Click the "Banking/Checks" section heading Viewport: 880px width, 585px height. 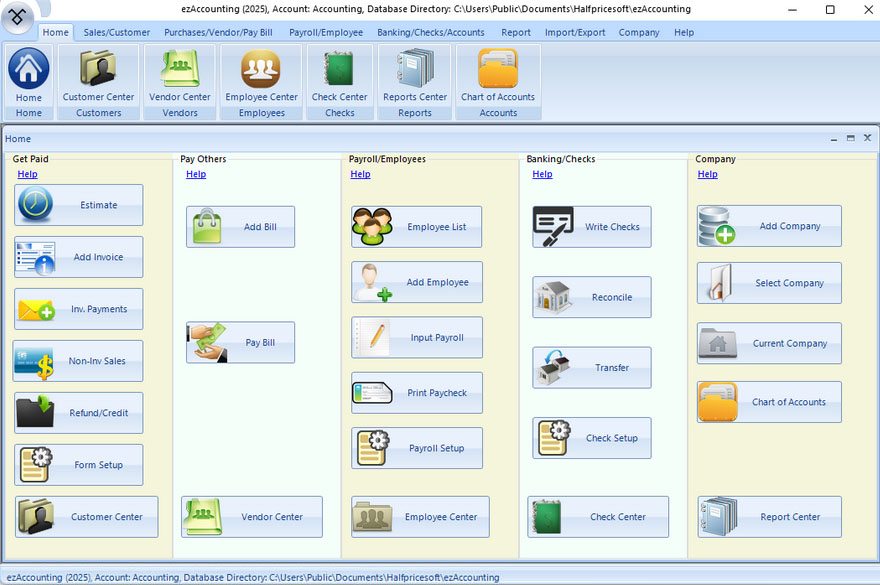tap(561, 159)
